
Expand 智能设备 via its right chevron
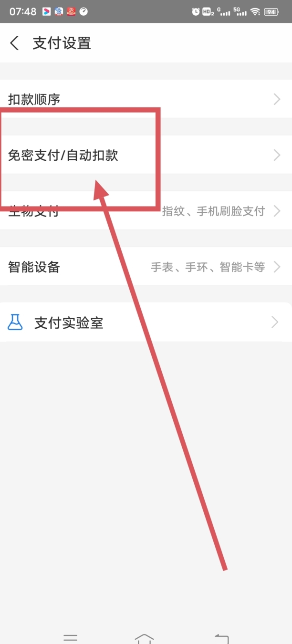(x=277, y=267)
